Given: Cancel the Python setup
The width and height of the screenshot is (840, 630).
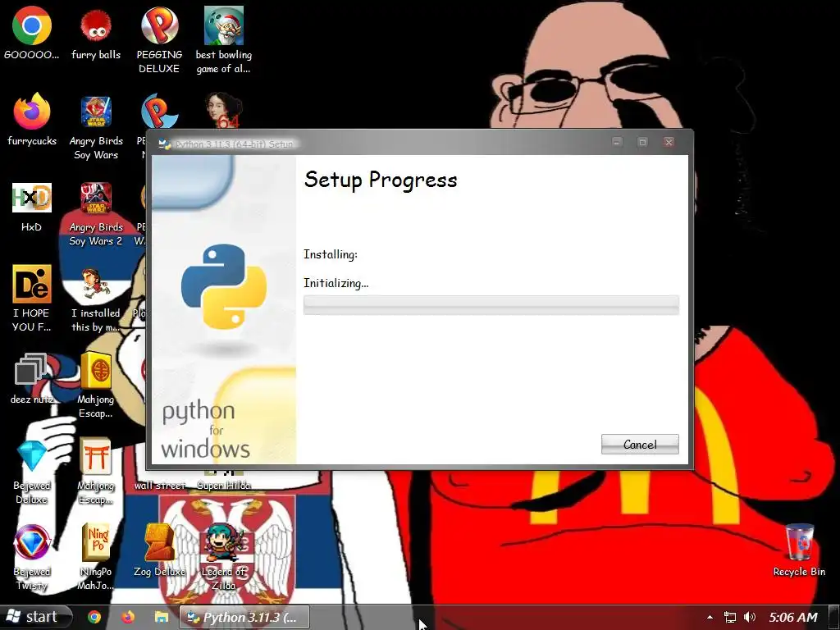Looking at the screenshot, I should click(640, 444).
